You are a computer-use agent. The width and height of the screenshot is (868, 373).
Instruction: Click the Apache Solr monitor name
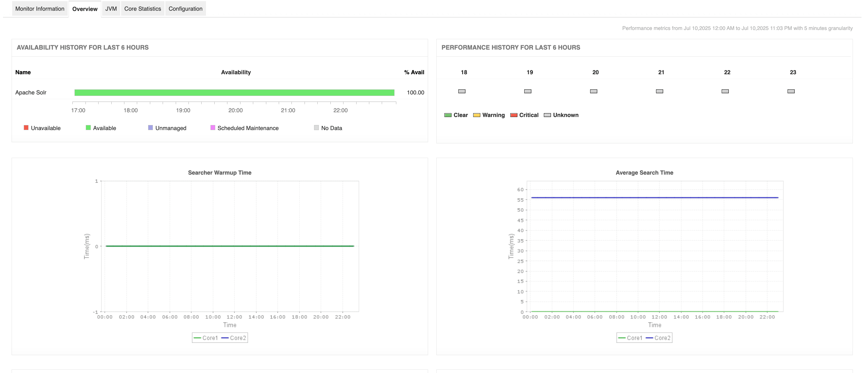[31, 93]
